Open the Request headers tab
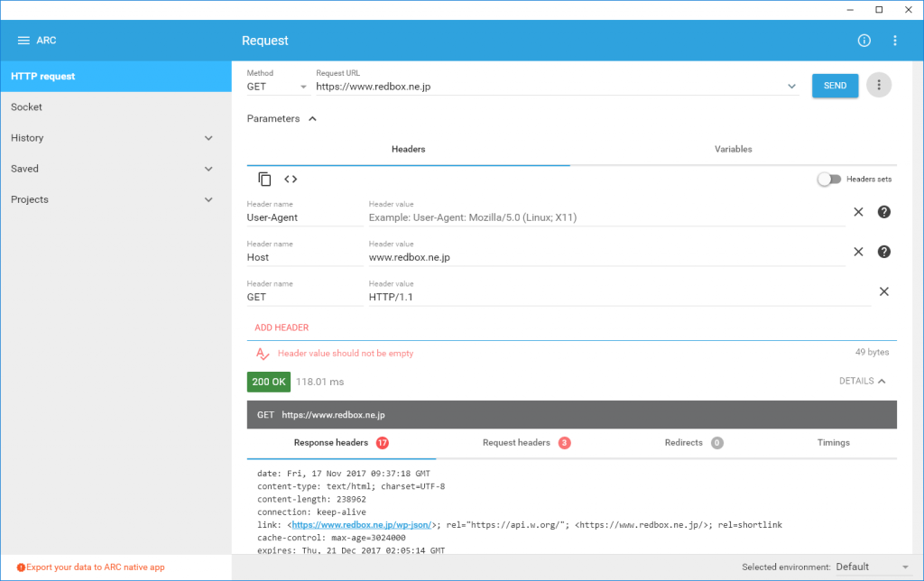Image resolution: width=924 pixels, height=581 pixels. (516, 443)
